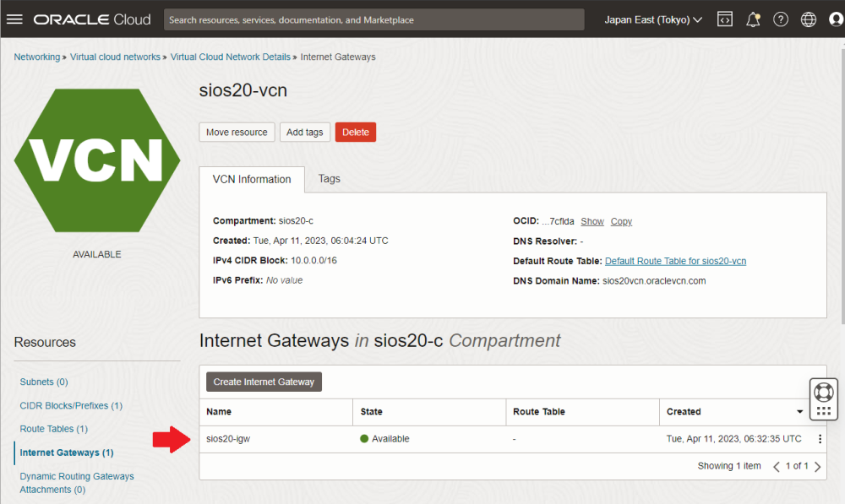This screenshot has height=504, width=845.
Task: Click the Add tags button
Action: point(304,132)
